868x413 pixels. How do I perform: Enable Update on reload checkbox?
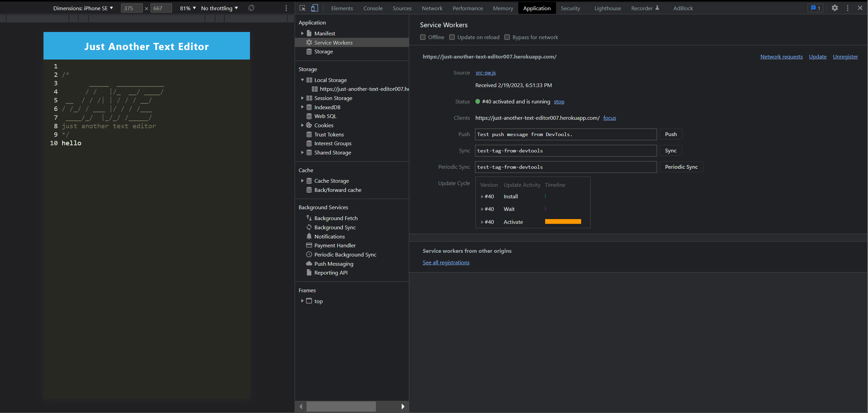click(x=452, y=37)
